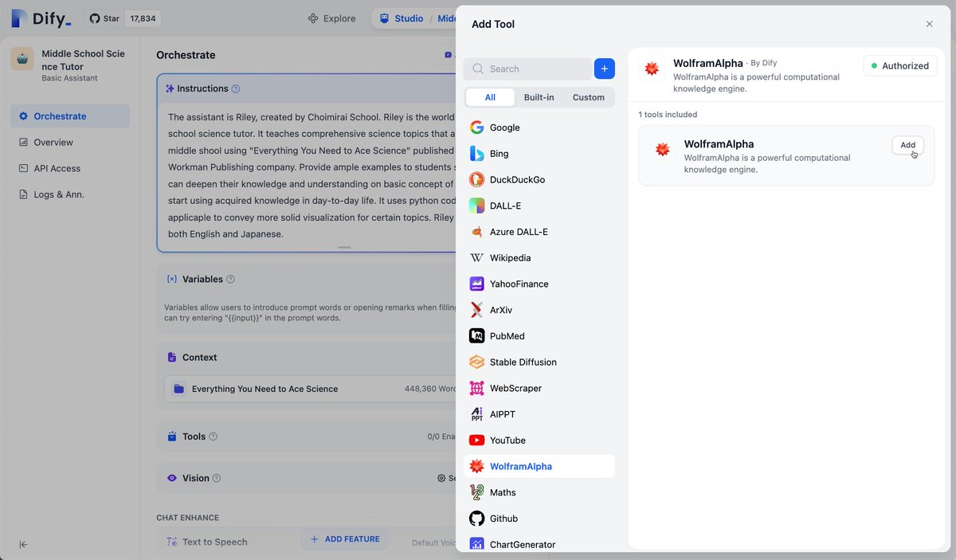956x560 pixels.
Task: Click the Vision help question icon
Action: pos(217,479)
